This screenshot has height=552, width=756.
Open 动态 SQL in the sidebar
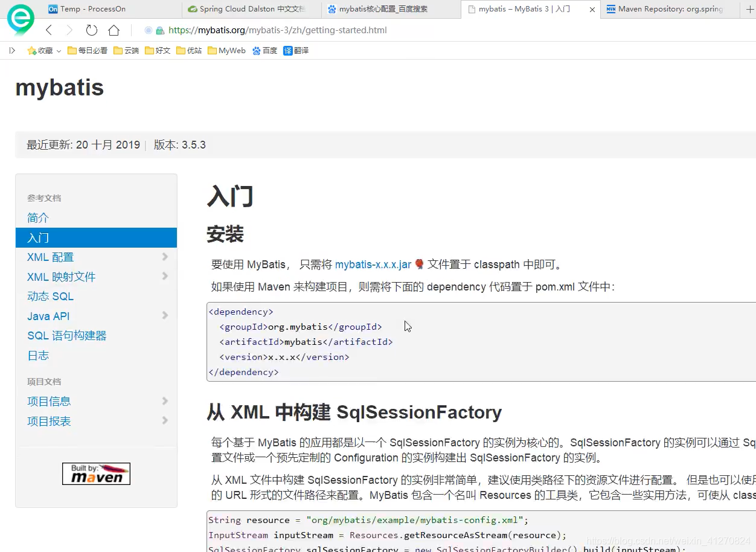click(50, 297)
